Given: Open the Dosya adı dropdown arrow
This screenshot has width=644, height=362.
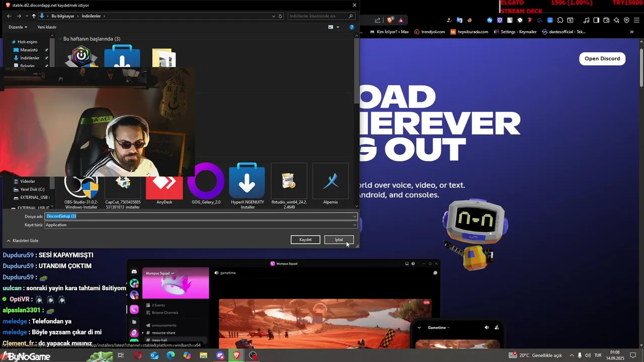Looking at the screenshot, I should [x=355, y=216].
